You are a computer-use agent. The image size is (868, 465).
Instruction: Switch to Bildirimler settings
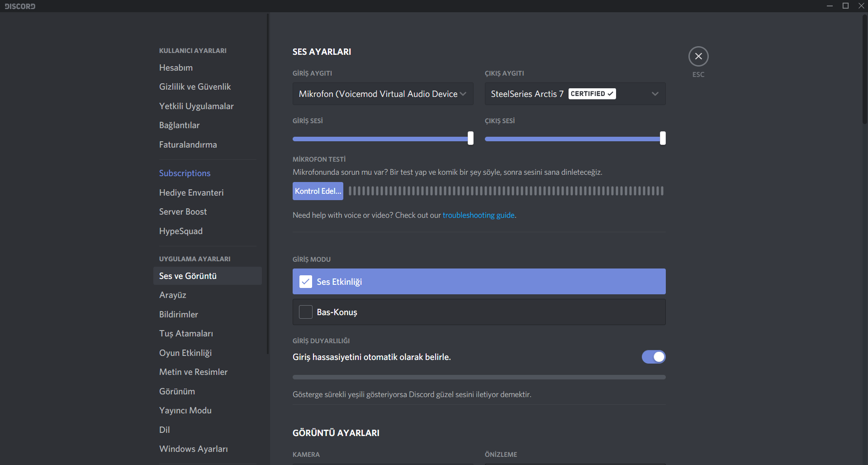[179, 314]
